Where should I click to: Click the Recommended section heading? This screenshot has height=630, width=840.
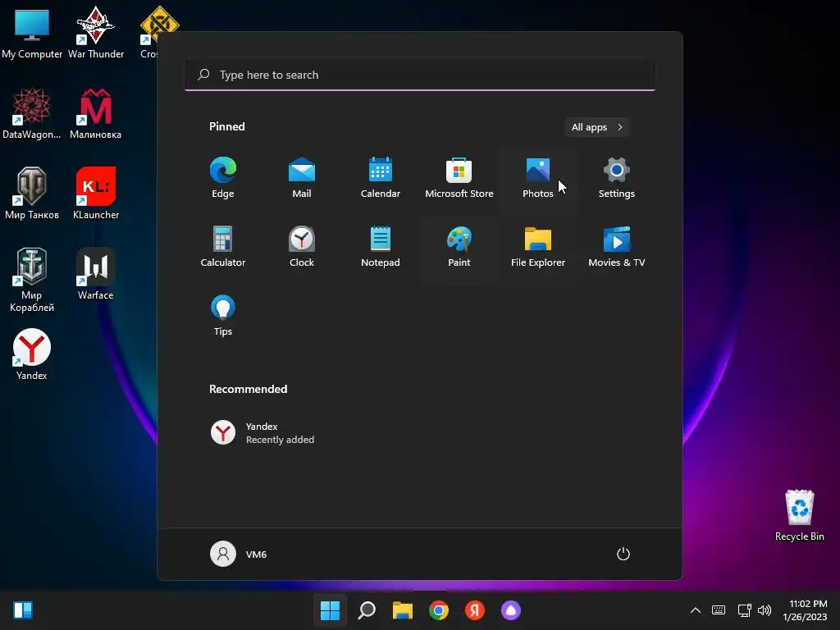(248, 389)
